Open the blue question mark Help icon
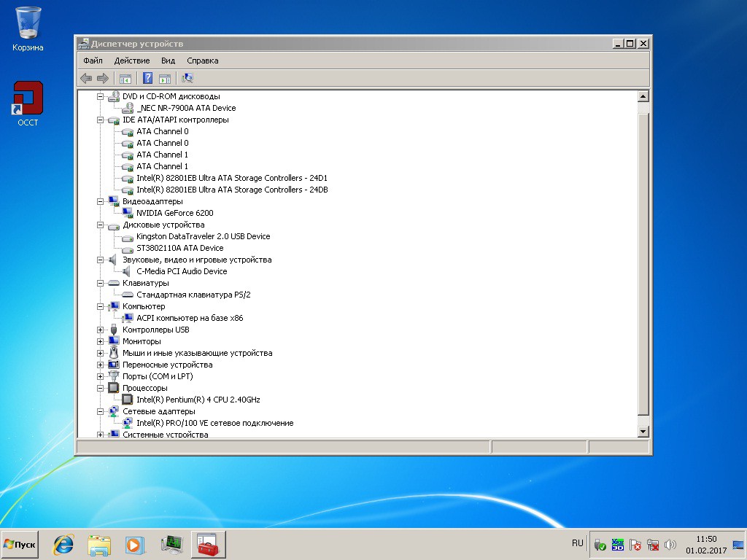This screenshot has width=747, height=560. tap(147, 78)
